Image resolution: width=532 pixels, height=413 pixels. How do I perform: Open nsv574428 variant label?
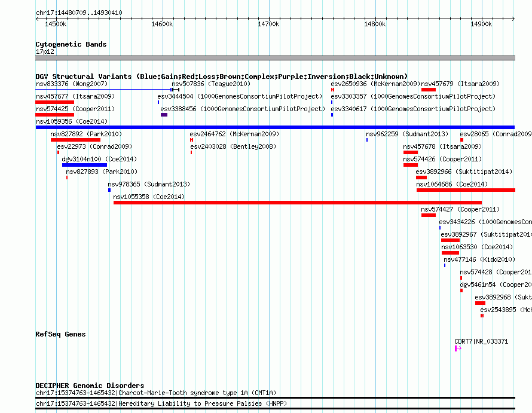[496, 272]
